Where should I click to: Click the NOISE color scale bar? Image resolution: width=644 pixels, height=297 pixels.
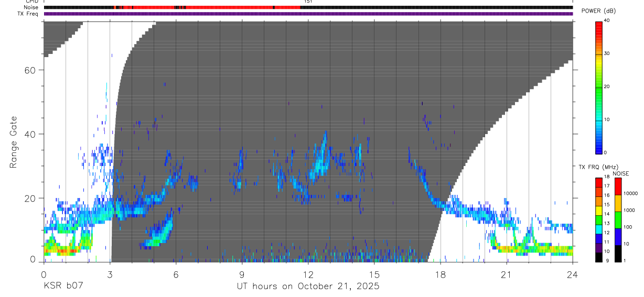(618, 219)
